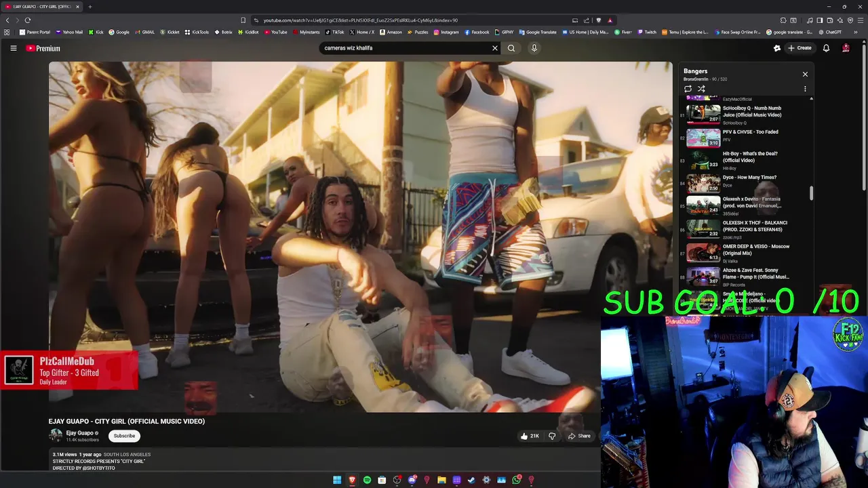Open the browser main menu
Image resolution: width=868 pixels, height=488 pixels.
point(860,20)
